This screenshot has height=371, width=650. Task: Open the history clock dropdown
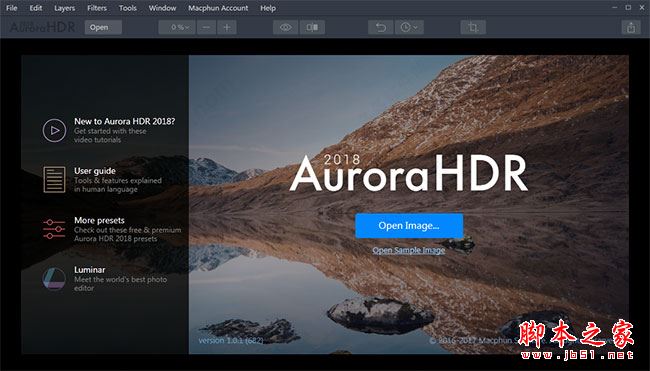coord(409,27)
